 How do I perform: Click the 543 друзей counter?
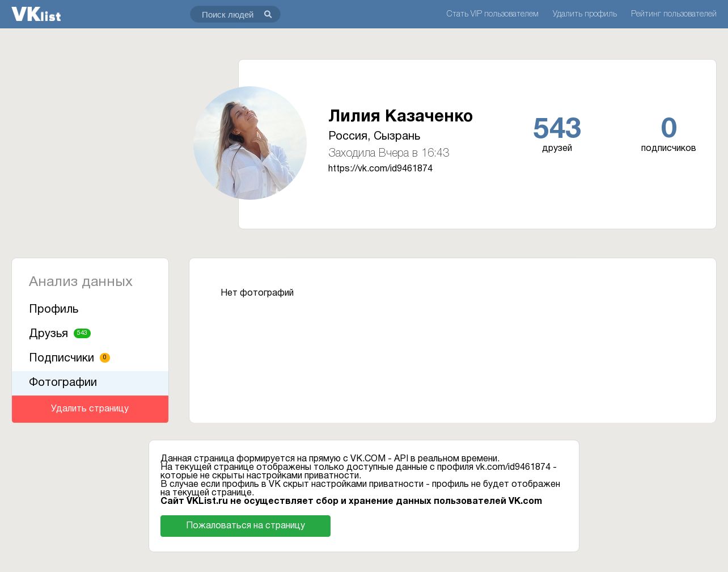[x=557, y=134]
